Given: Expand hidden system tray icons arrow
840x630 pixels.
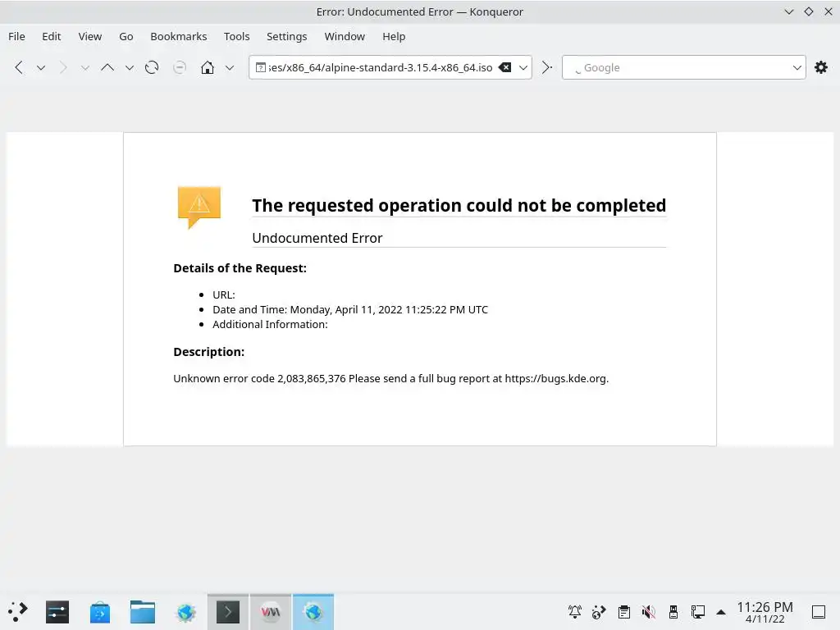Looking at the screenshot, I should (x=721, y=612).
